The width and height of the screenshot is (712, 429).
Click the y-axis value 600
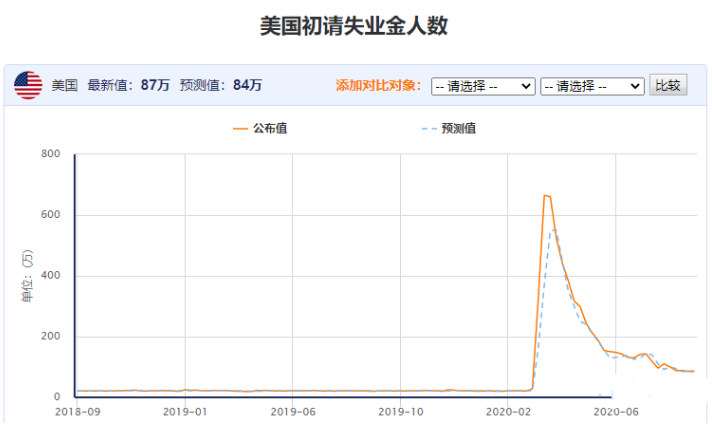tap(50, 215)
